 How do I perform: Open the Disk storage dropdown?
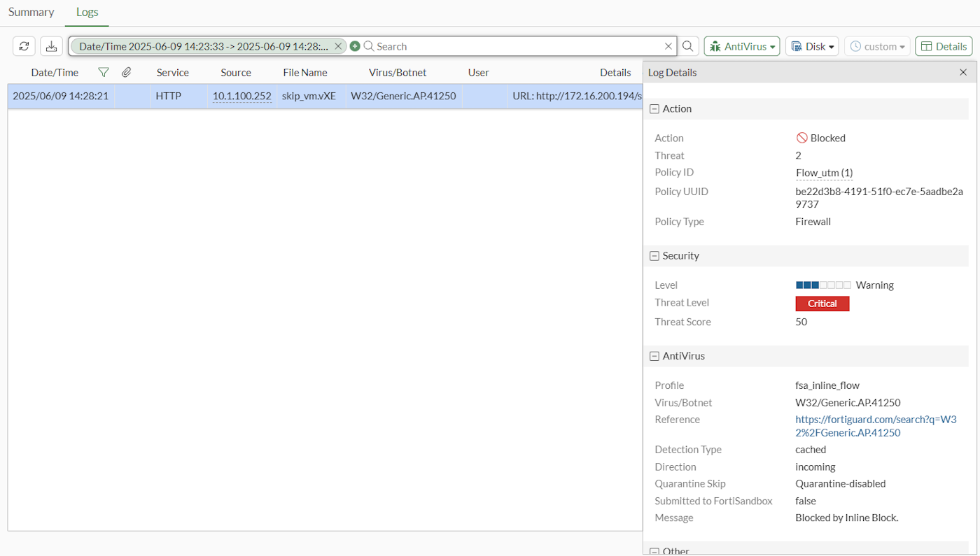pos(811,45)
